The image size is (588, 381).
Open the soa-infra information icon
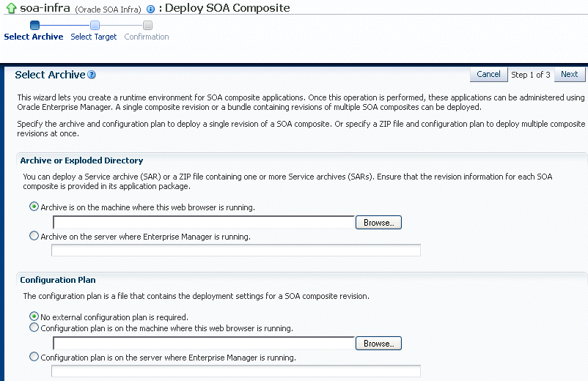150,10
